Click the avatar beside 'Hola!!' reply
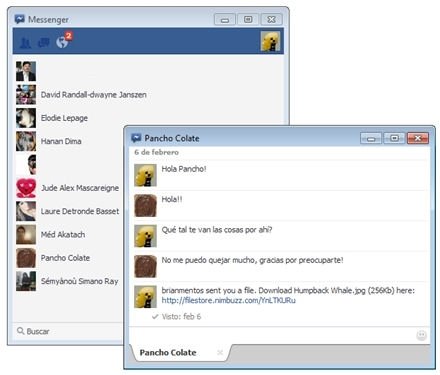Screen dimensions: 440x375 145,206
